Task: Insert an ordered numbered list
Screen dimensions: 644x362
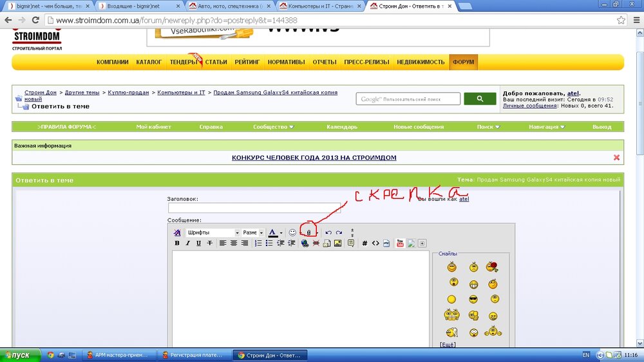Action: point(258,243)
